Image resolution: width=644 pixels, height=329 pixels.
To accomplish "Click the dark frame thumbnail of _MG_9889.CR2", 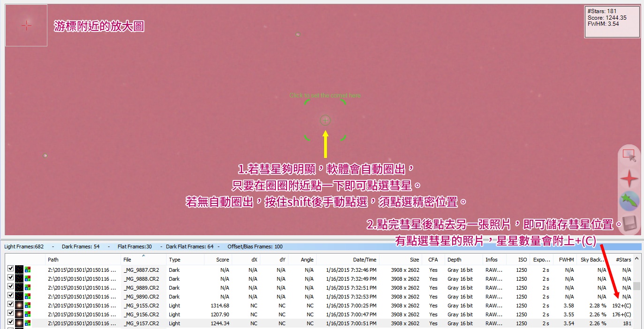I will click(x=19, y=288).
